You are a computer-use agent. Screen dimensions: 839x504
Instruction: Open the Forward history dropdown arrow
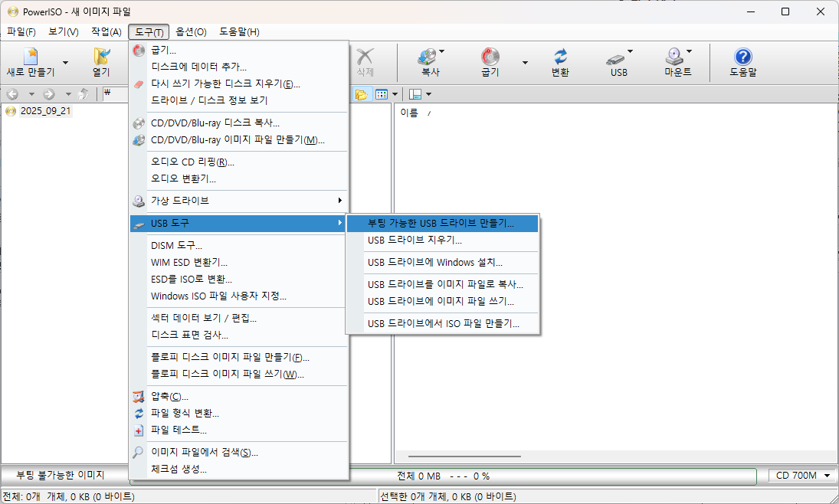coord(68,94)
